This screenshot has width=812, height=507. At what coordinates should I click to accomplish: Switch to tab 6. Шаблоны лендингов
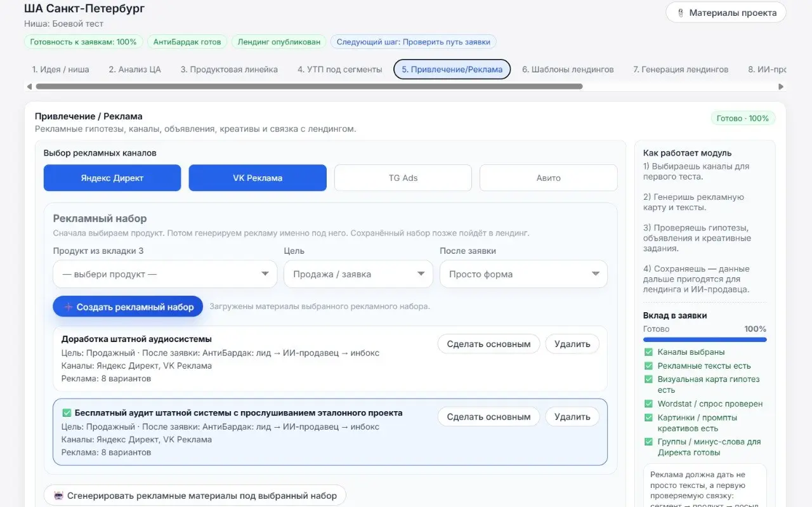pyautogui.click(x=568, y=69)
